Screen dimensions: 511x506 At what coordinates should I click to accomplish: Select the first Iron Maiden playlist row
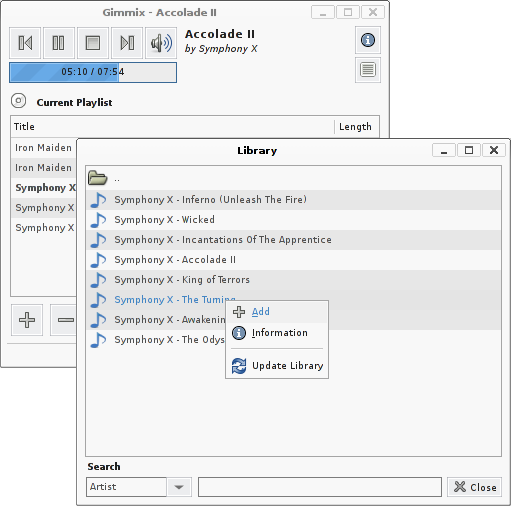pyautogui.click(x=44, y=147)
